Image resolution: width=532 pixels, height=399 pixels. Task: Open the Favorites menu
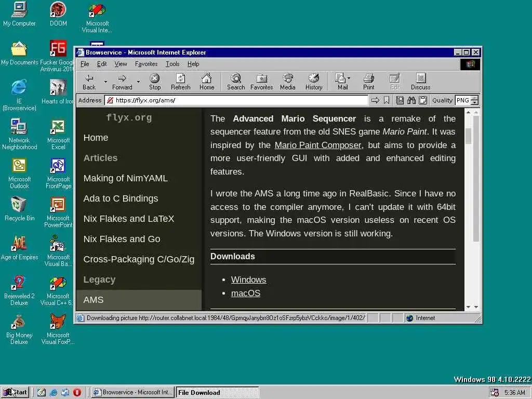tap(146, 64)
